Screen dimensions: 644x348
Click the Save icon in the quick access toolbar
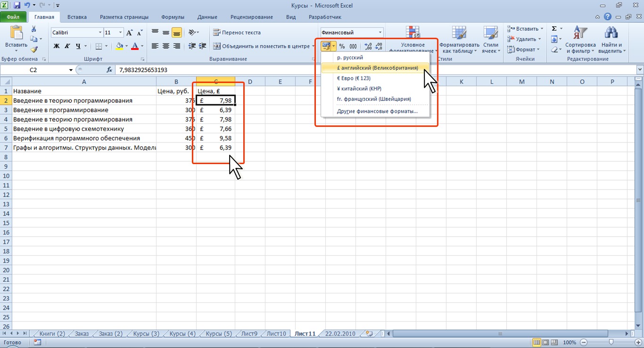17,6
